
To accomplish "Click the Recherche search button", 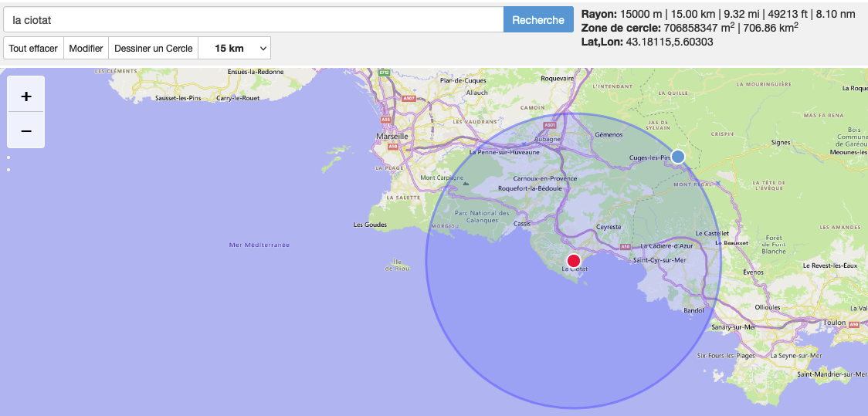I will 538,20.
